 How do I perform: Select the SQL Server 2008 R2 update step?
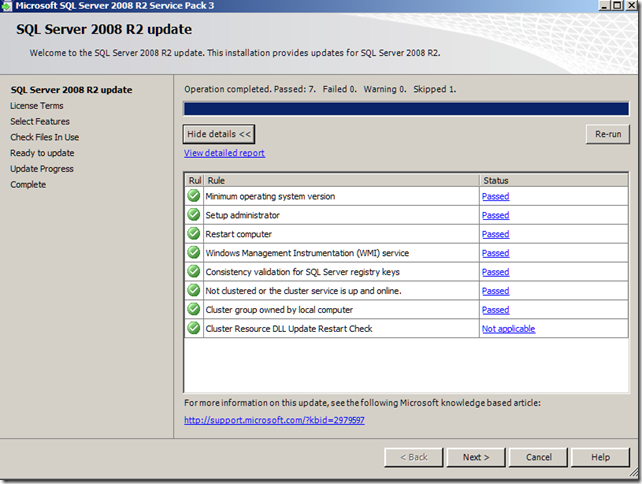pyautogui.click(x=71, y=90)
